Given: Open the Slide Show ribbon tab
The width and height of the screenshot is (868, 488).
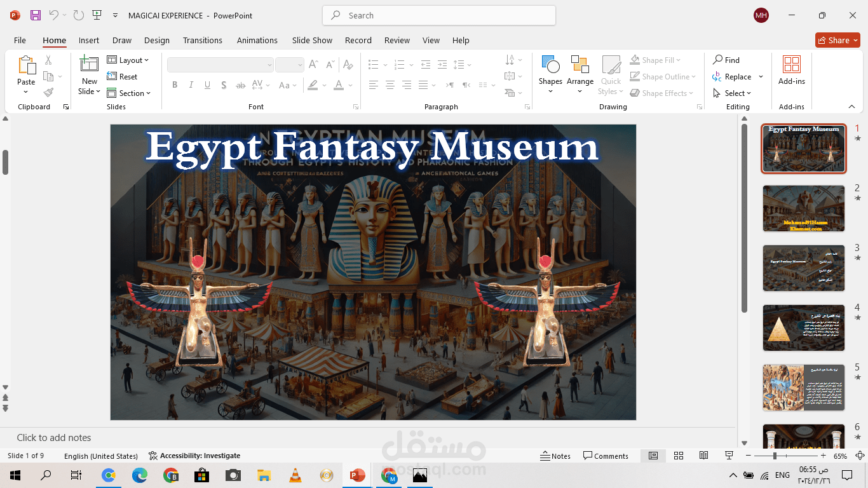Looking at the screenshot, I should click(x=312, y=40).
